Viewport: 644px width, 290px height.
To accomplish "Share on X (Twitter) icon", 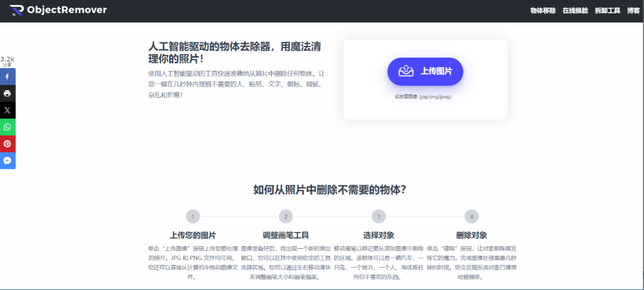I will point(8,110).
